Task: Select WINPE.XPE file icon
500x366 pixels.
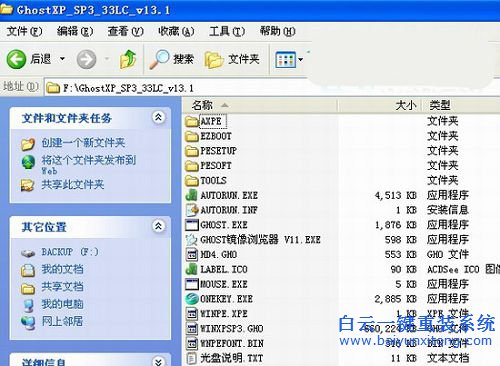Action: click(x=192, y=314)
